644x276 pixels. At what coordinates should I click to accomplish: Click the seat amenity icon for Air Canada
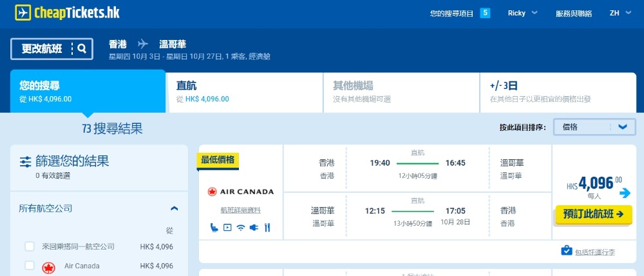(x=214, y=227)
